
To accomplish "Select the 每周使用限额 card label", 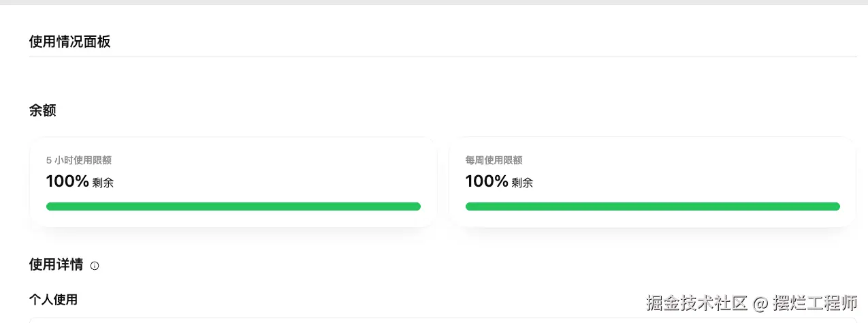I will pos(494,160).
